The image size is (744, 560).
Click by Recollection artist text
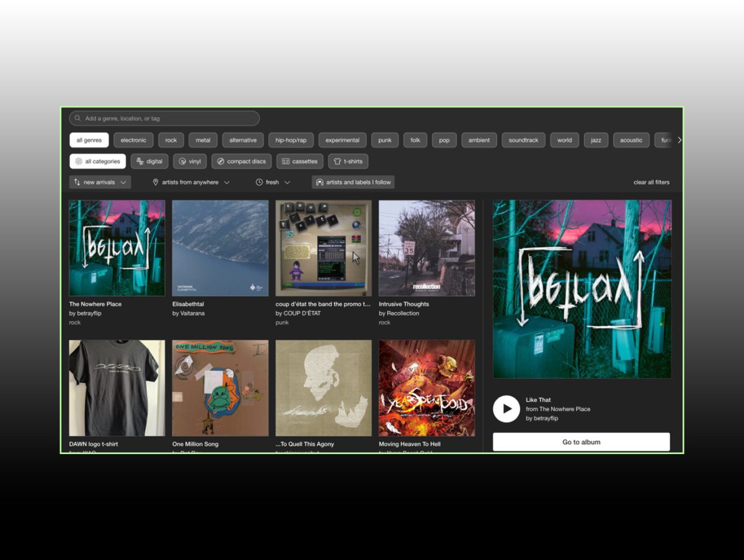pos(399,313)
